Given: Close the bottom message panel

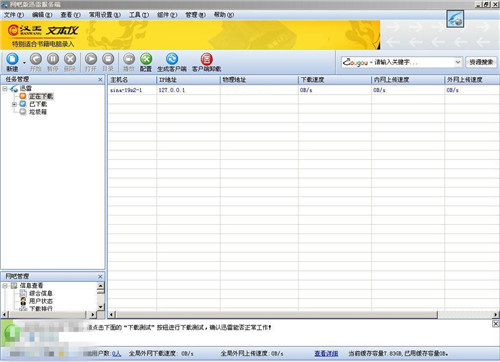Looking at the screenshot, I should click(x=496, y=324).
